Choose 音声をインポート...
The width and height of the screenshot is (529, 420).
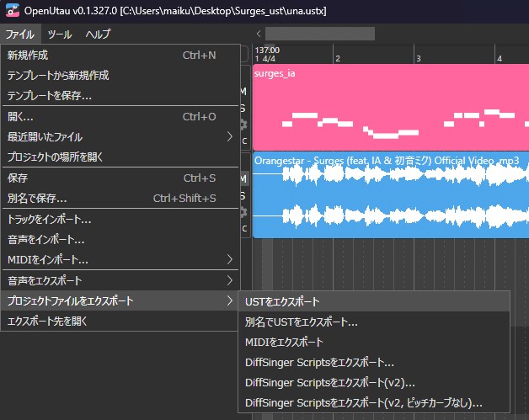point(120,240)
